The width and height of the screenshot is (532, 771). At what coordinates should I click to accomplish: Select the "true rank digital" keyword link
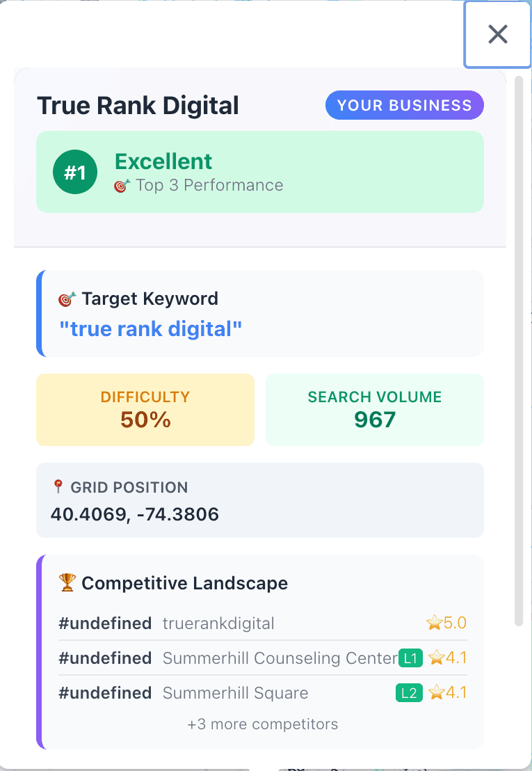tap(151, 328)
